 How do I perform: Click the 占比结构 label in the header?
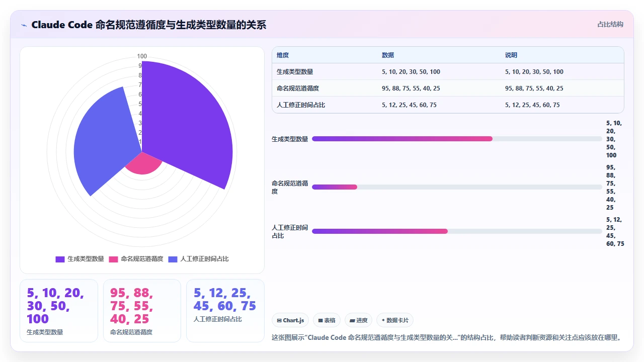coord(610,24)
